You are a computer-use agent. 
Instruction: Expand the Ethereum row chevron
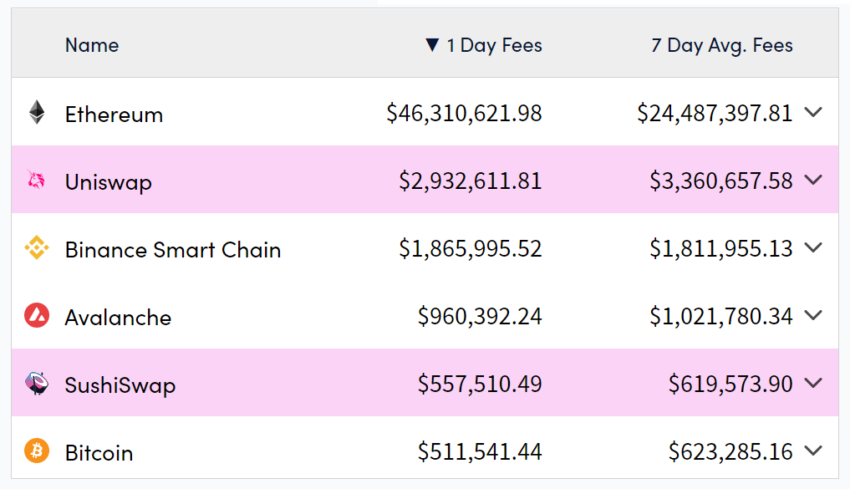tap(813, 113)
